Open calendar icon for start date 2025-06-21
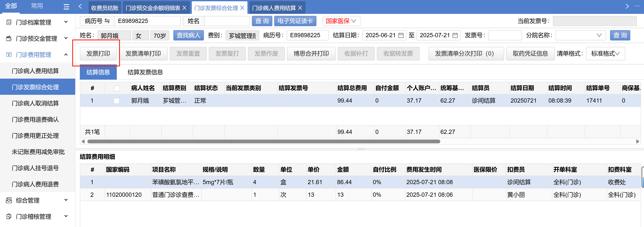 401,35
